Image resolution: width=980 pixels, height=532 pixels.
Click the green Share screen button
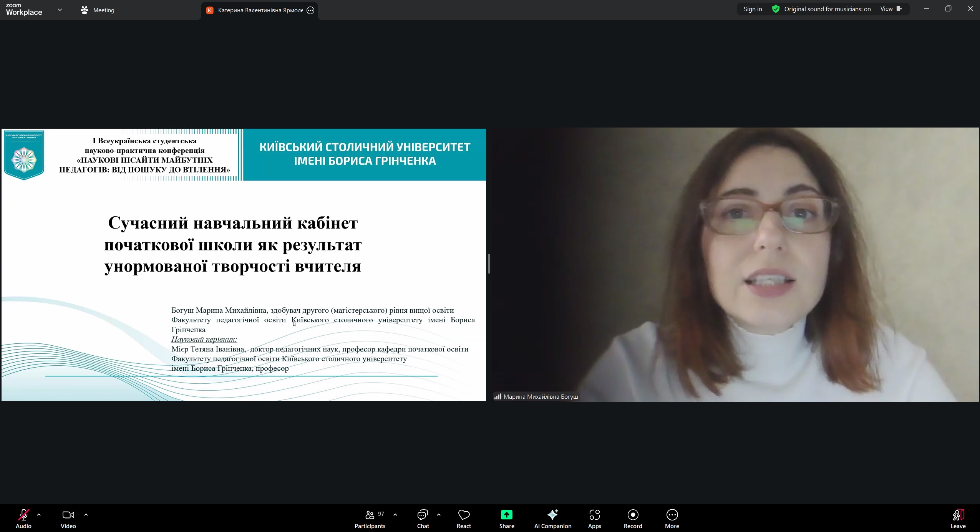pos(506,518)
